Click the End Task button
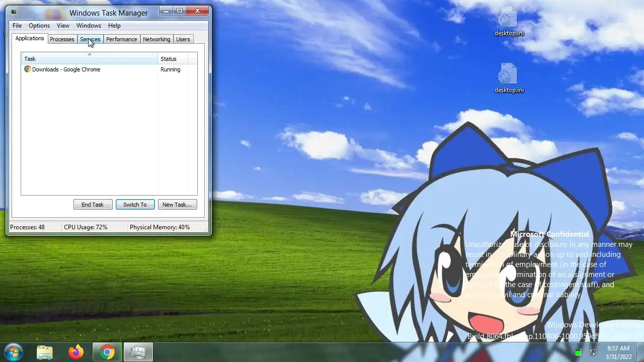644x362 pixels. tap(93, 205)
